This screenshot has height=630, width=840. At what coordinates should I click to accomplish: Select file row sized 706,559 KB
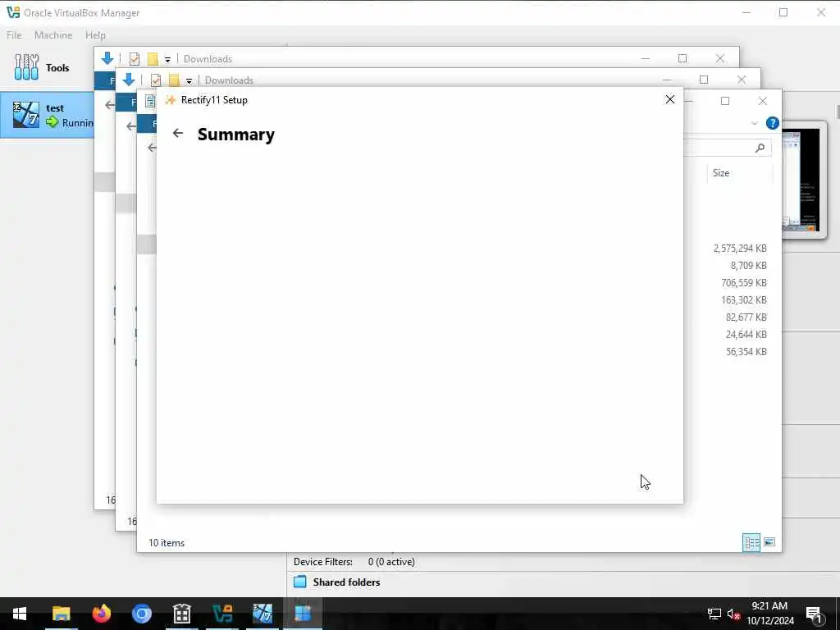point(743,282)
